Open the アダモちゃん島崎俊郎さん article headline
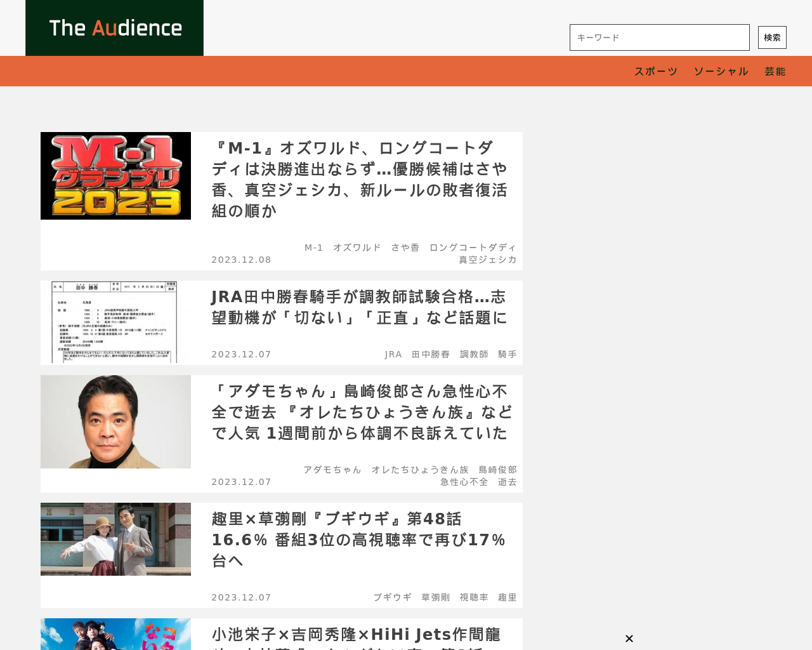 362,412
